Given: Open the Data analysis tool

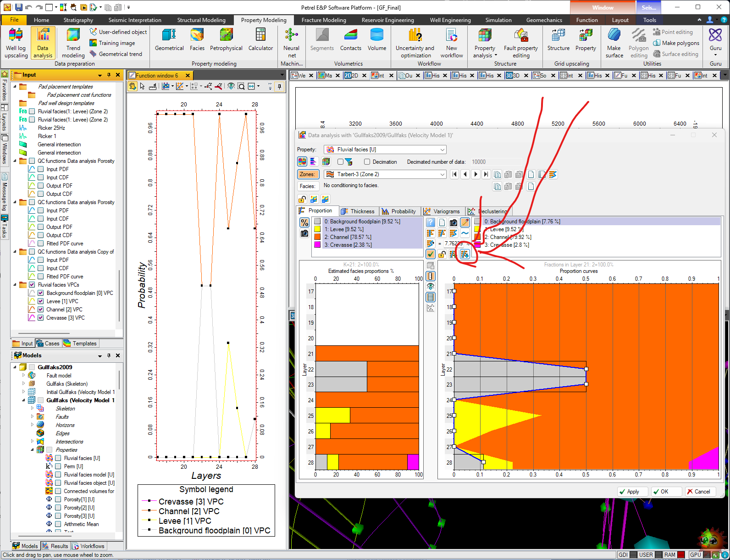Looking at the screenshot, I should click(x=43, y=43).
